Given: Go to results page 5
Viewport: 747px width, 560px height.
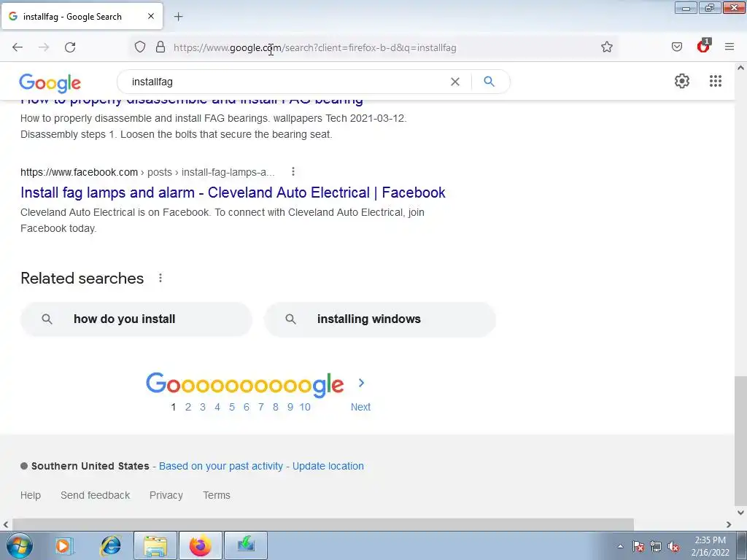Looking at the screenshot, I should click(232, 407).
